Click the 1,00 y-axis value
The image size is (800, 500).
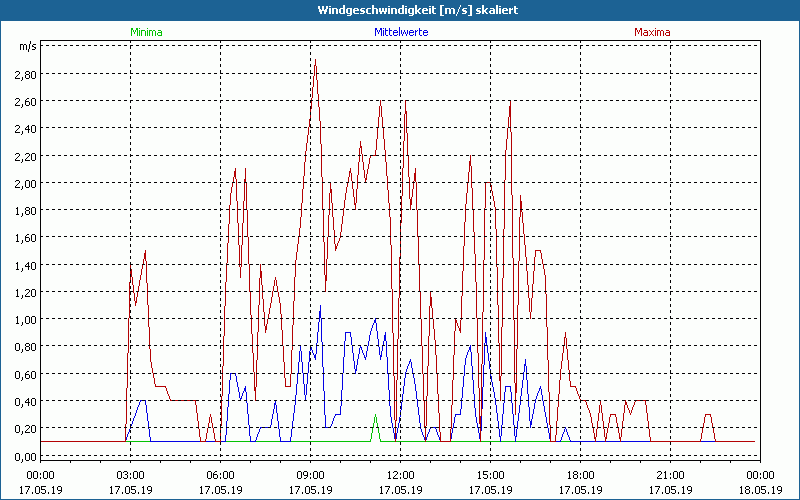[25, 320]
